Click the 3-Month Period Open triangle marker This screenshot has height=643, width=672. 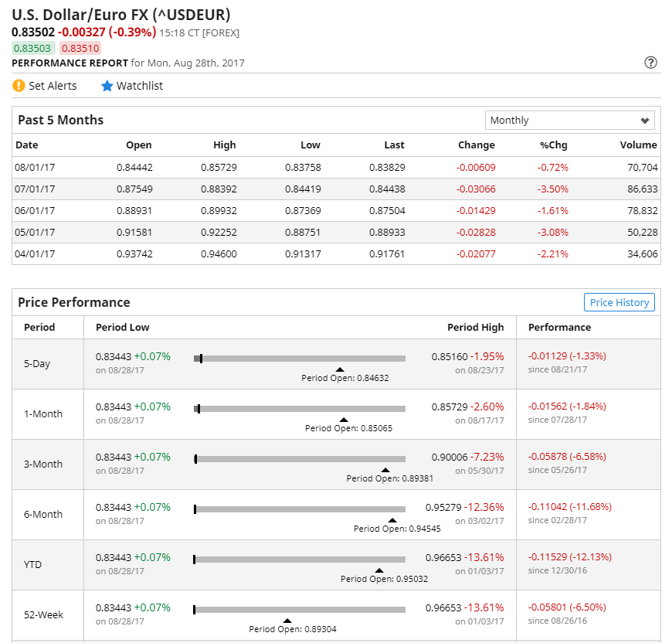[385, 470]
